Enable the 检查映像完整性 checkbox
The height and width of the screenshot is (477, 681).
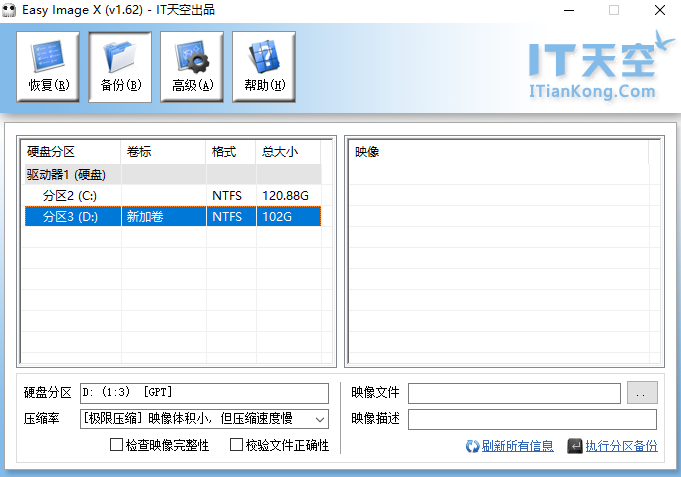(116, 444)
